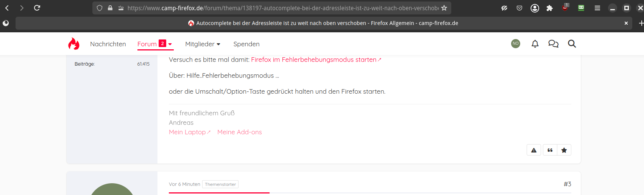Expand the Forum dropdown arrow
644x195 pixels.
[170, 44]
